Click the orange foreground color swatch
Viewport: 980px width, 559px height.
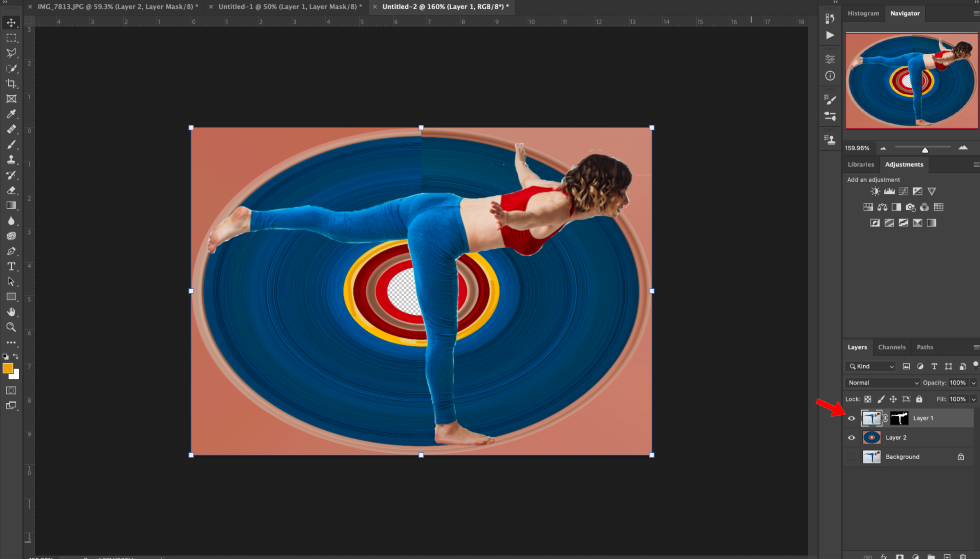point(8,368)
